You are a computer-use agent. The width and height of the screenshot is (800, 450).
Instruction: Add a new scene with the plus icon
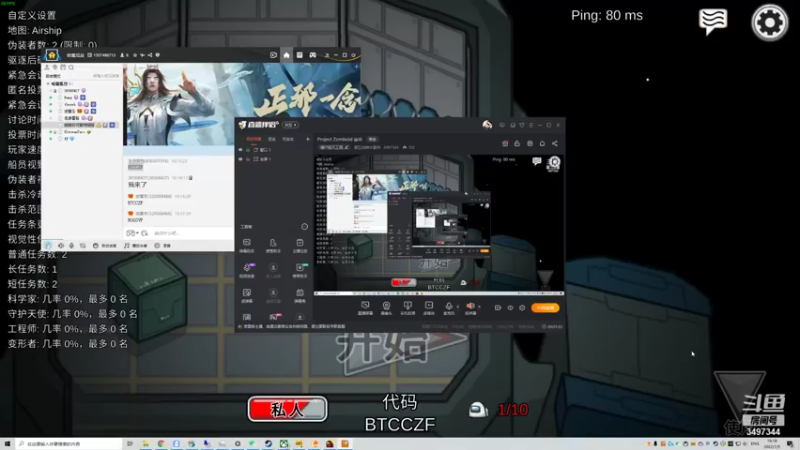point(308,139)
